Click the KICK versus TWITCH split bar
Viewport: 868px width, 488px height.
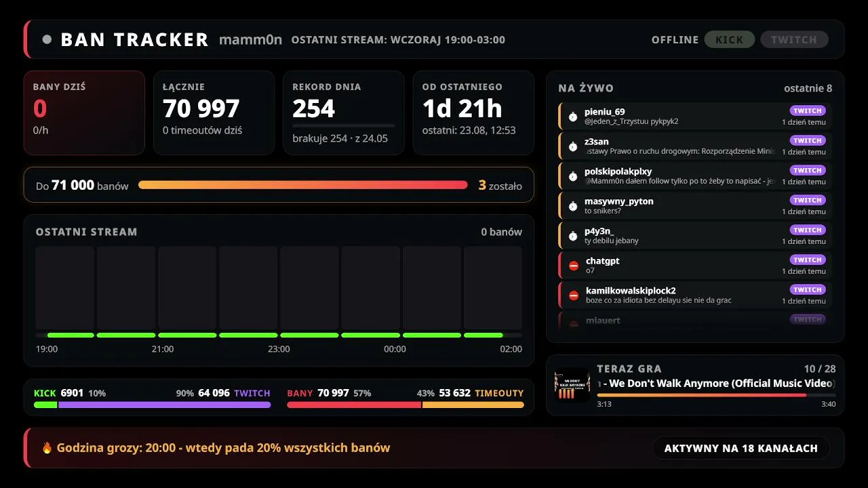[153, 405]
